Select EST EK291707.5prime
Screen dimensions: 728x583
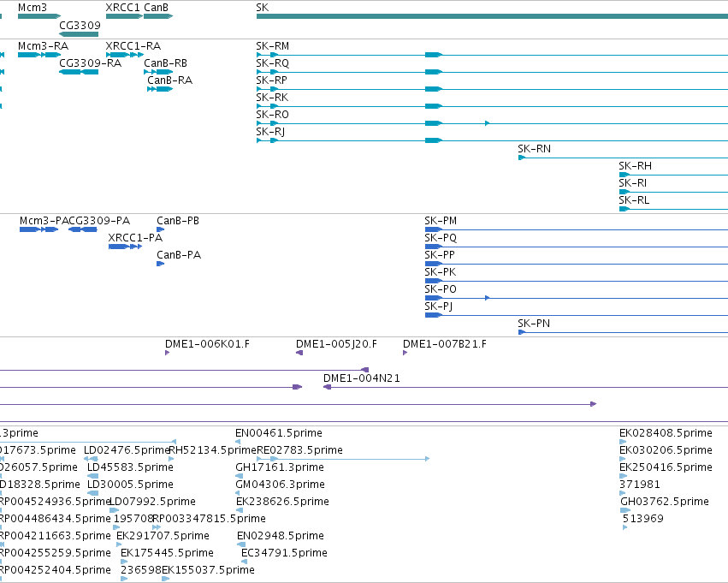pyautogui.click(x=119, y=545)
